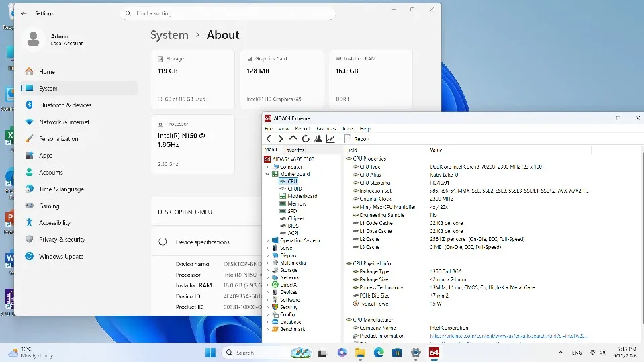The image size is (644, 362).
Task: Open the Processor Intel N150 card
Action: 193,144
